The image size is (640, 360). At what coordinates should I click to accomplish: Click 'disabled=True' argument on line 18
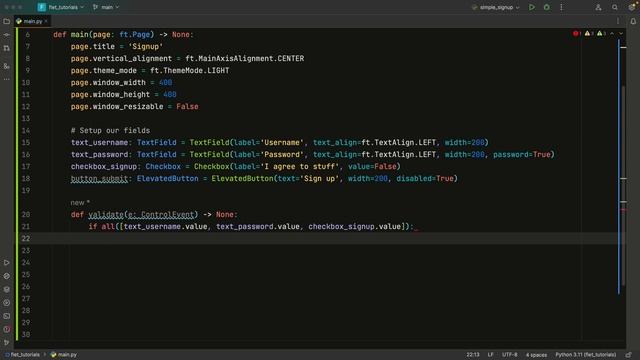425,178
